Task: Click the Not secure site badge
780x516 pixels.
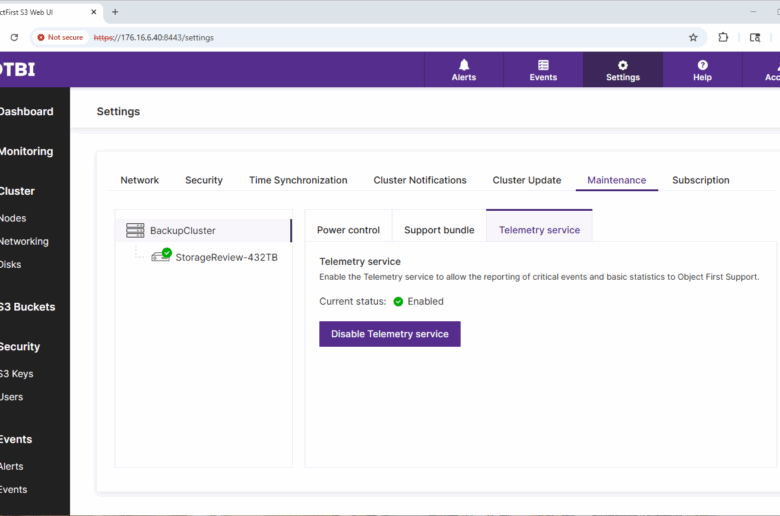Action: coord(60,37)
